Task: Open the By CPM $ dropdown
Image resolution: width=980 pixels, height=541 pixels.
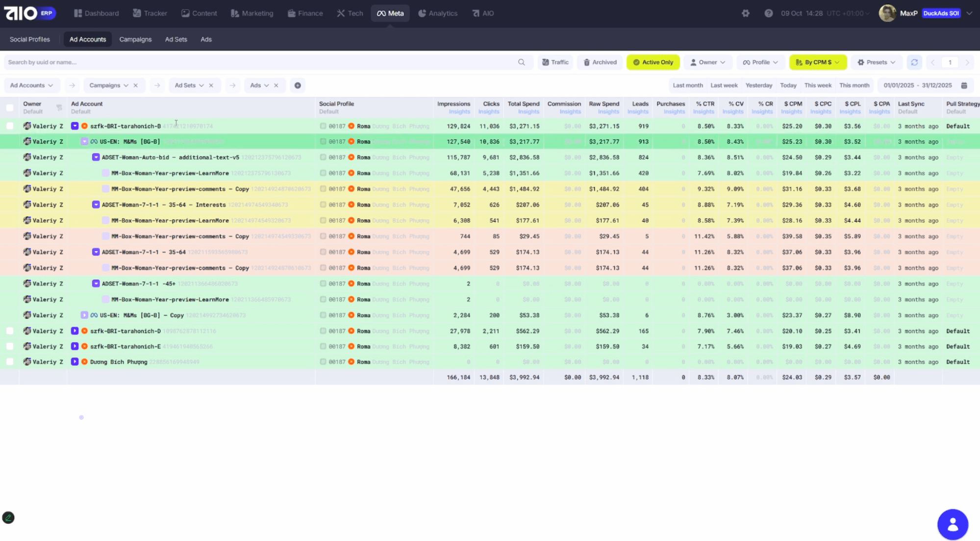Action: point(817,62)
